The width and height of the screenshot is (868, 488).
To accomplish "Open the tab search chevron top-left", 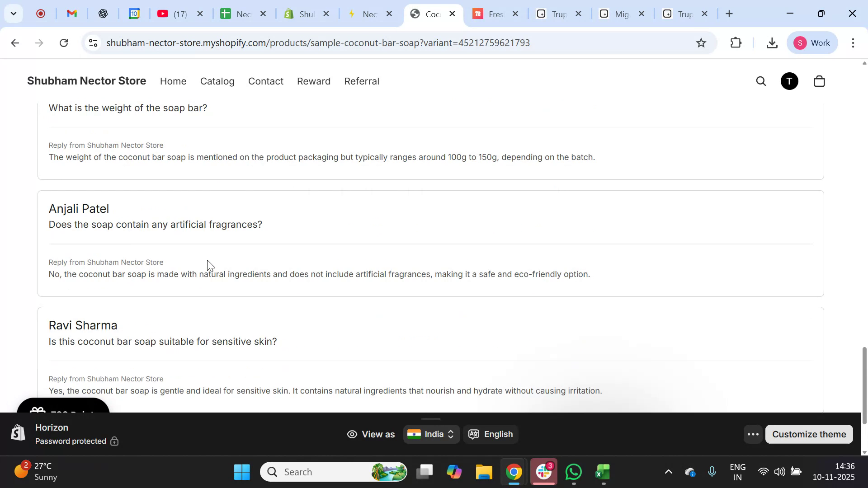I will [x=14, y=14].
